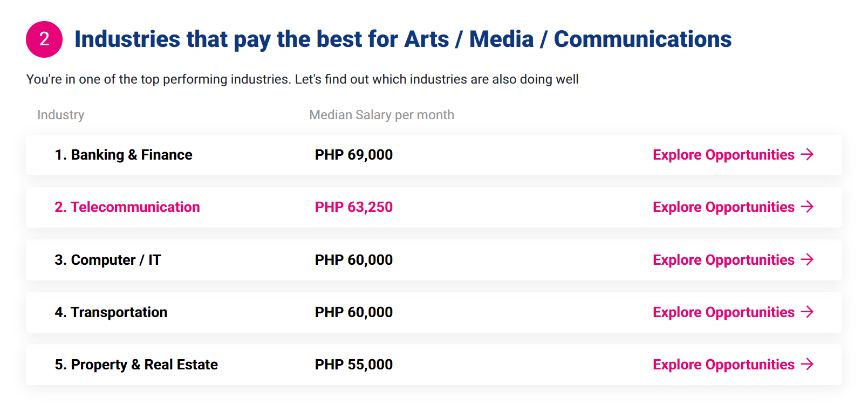Open Explore Opportunities for Computer / IT
868x405 pixels.
tap(723, 260)
